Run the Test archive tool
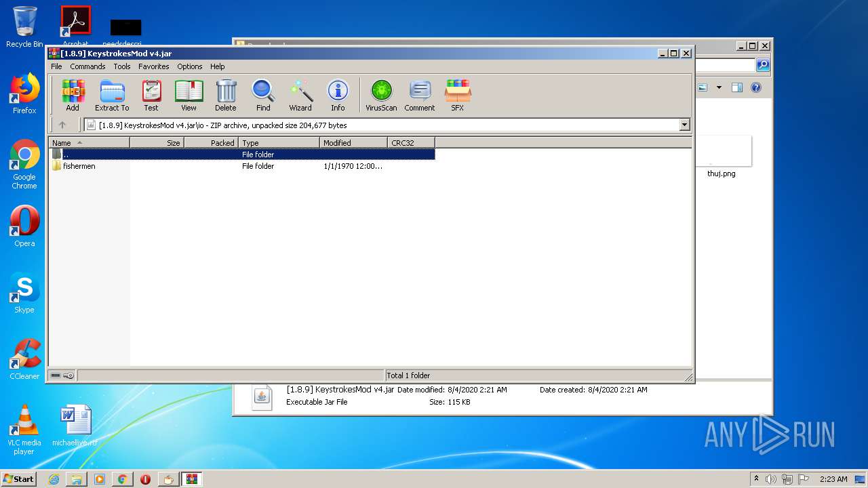The image size is (868, 488). click(x=151, y=96)
